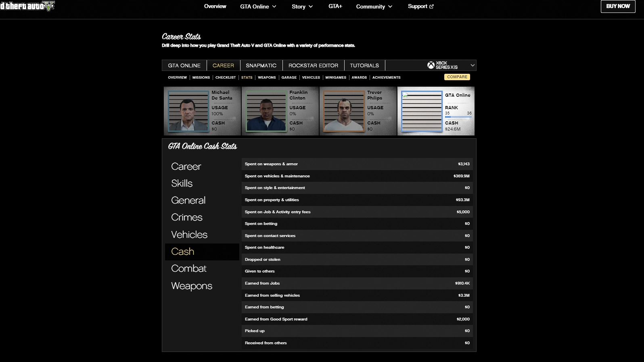Switch to the Snapmatic tab
644x362 pixels.
(x=261, y=65)
